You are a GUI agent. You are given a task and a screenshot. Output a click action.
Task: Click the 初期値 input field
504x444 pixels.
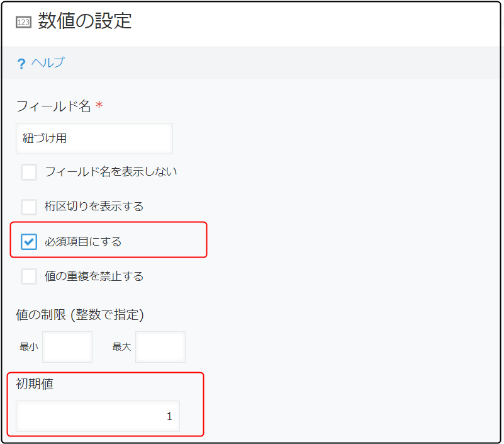98,416
